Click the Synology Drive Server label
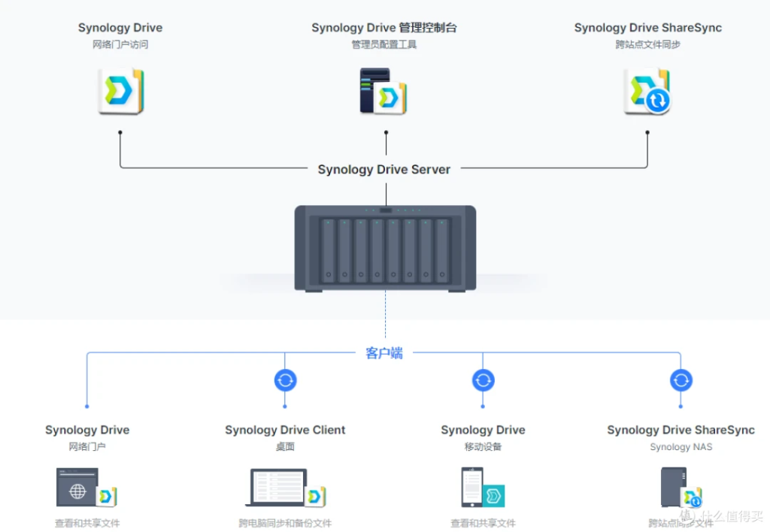This screenshot has width=770, height=532. click(x=384, y=169)
